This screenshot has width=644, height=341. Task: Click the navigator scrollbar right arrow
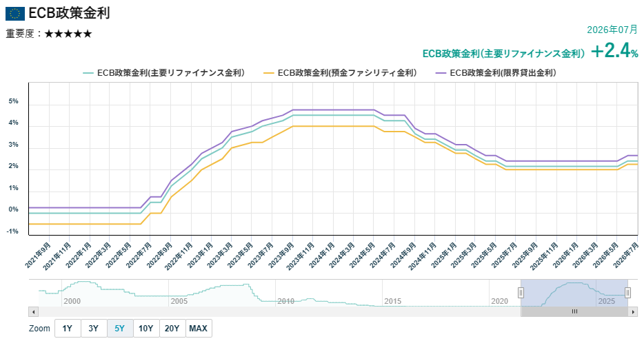point(633,312)
